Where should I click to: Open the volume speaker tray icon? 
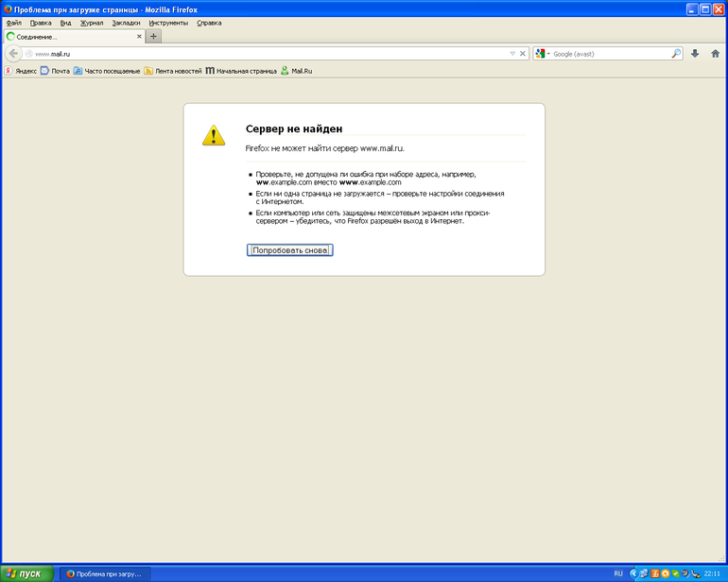tap(685, 573)
